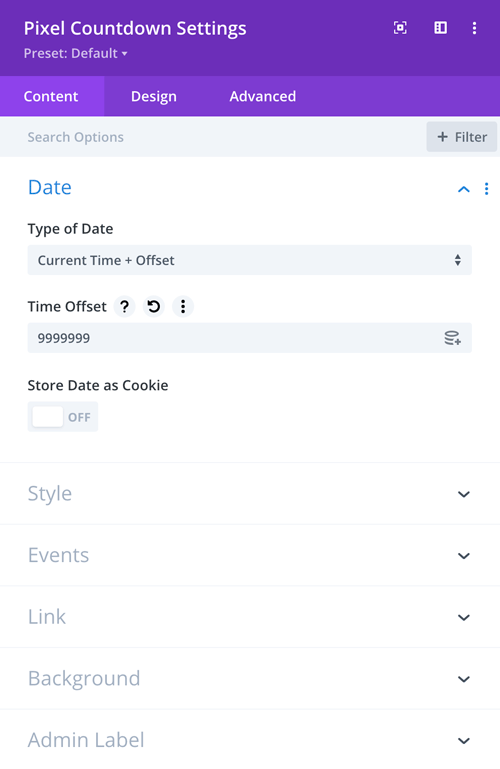Switch to the Design tab
Screen dimensions: 500x769
[153, 96]
